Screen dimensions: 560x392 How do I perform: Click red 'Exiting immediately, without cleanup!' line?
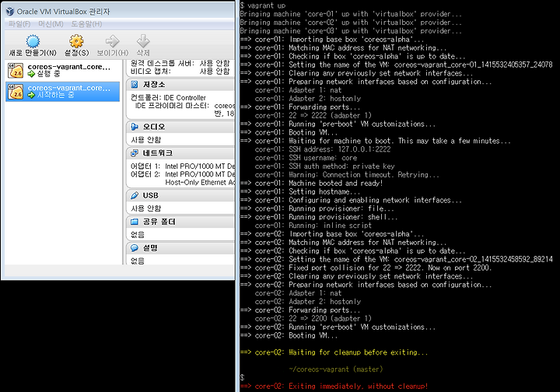(x=334, y=387)
